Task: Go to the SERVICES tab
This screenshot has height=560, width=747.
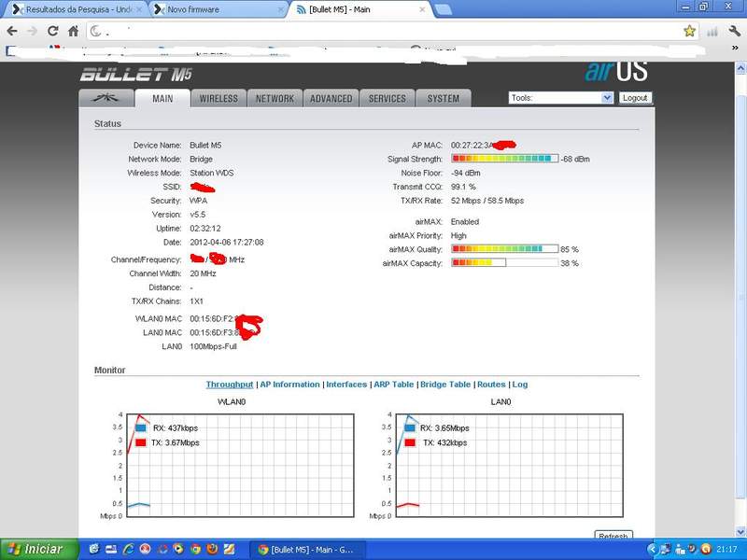Action: [388, 98]
